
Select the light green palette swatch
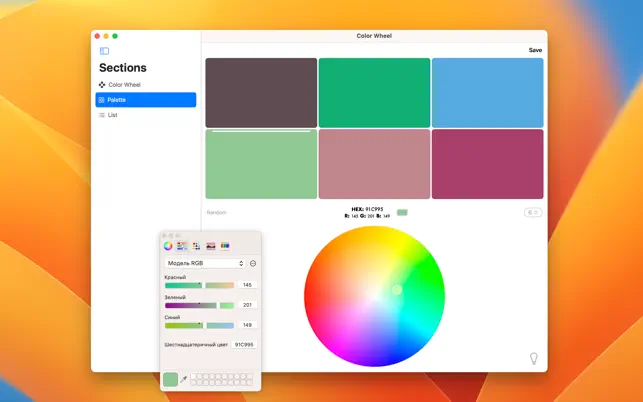[x=261, y=164]
